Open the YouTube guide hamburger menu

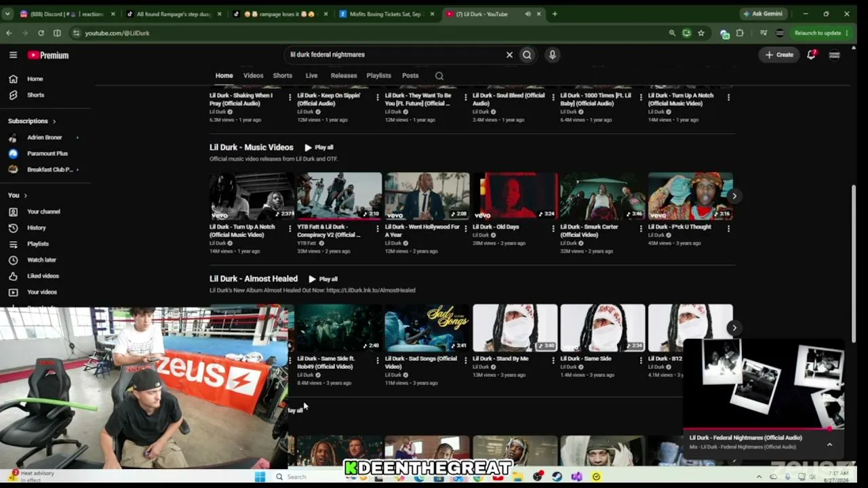[x=13, y=55]
